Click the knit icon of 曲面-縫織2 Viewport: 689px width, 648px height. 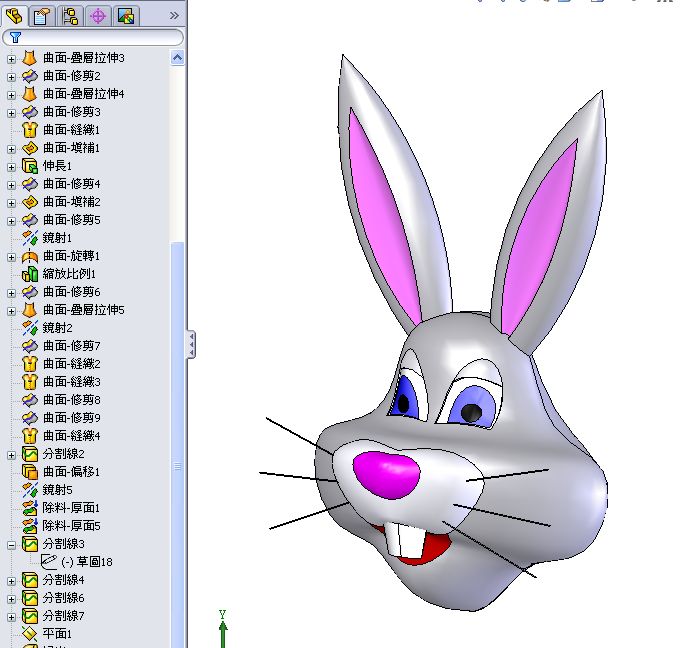30,364
